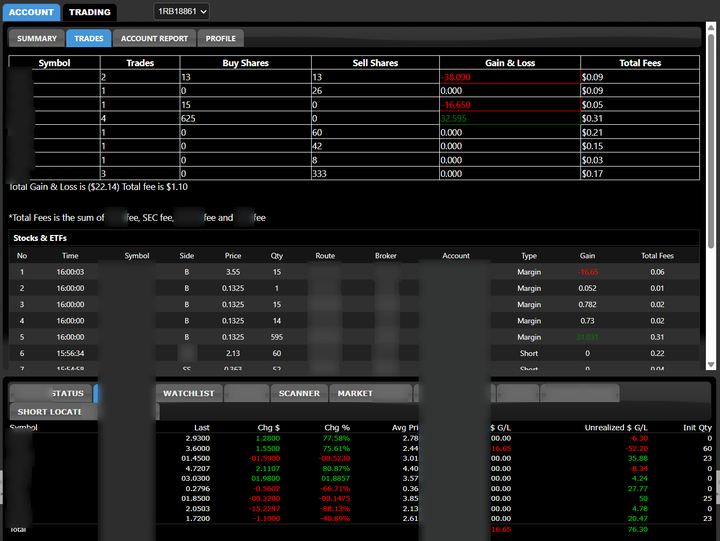Click the 76.30 total unrealized value
This screenshot has width=720, height=541.
pyautogui.click(x=637, y=530)
